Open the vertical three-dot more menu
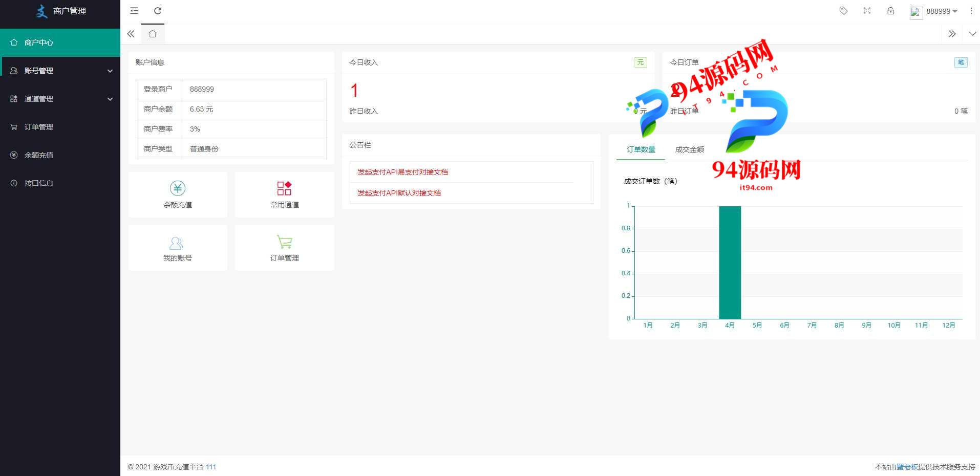This screenshot has width=980, height=476. coord(971,11)
